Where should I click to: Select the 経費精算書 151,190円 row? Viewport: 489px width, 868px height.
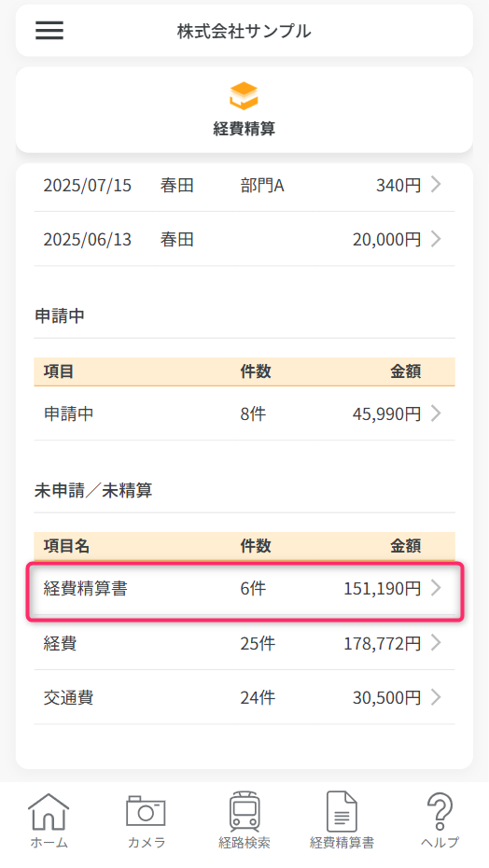pyautogui.click(x=244, y=588)
